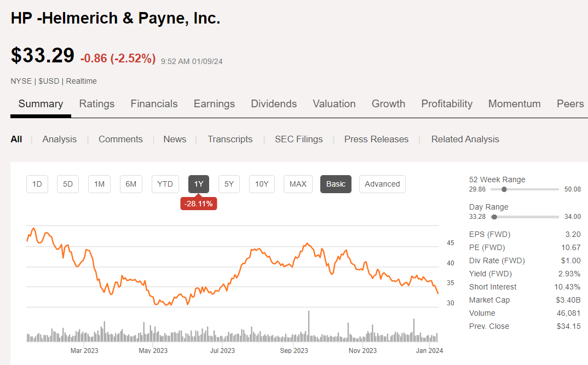
Task: Open the 5Y chart view
Action: [x=229, y=184]
